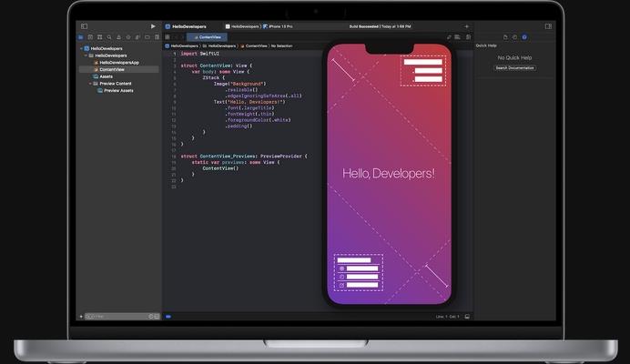The image size is (630, 364).
Task: Click the import SwiftUI line
Action: (x=200, y=54)
